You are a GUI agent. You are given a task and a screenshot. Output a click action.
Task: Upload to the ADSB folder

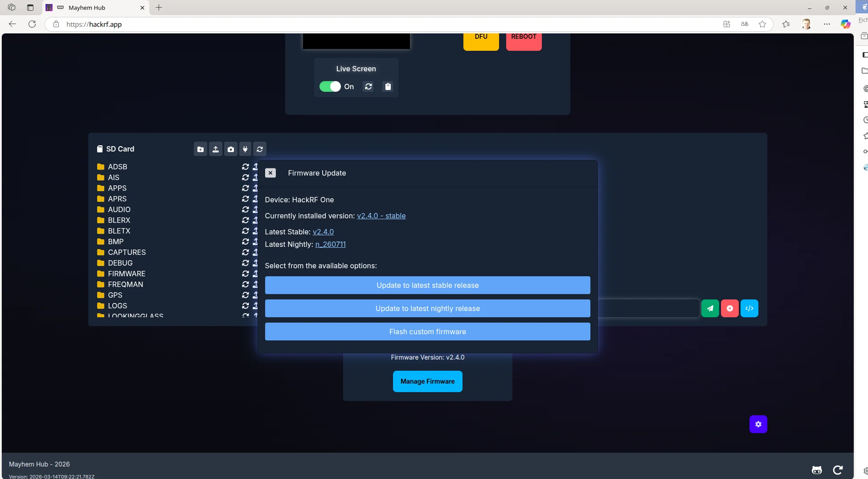(255, 167)
